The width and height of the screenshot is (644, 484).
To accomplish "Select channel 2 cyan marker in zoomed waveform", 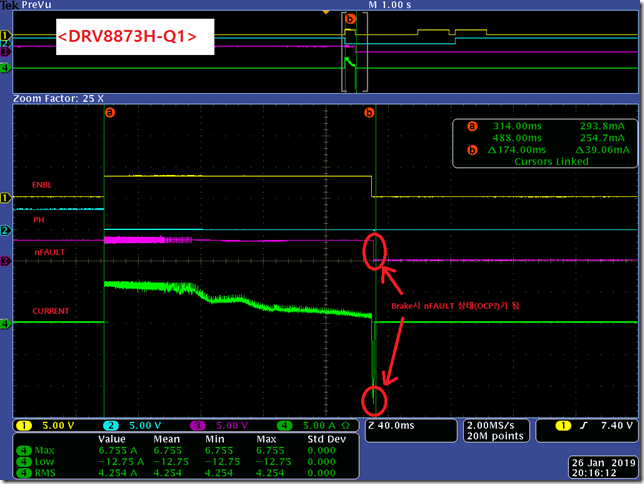I will (x=5, y=230).
